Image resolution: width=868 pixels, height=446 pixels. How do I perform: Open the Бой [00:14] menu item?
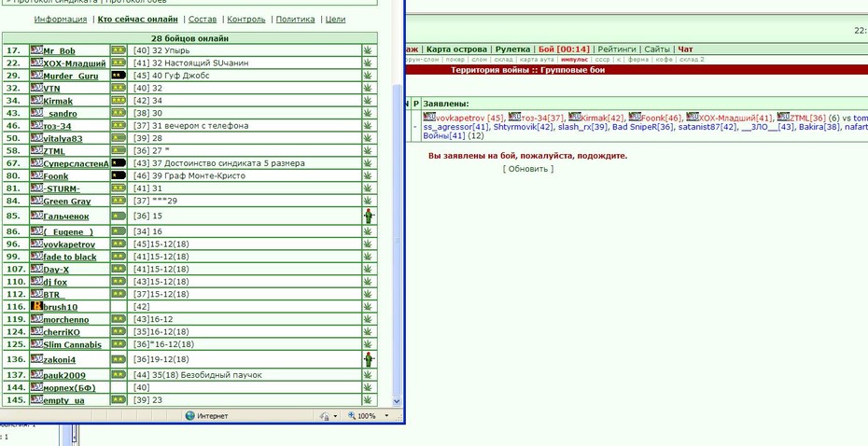tap(564, 49)
